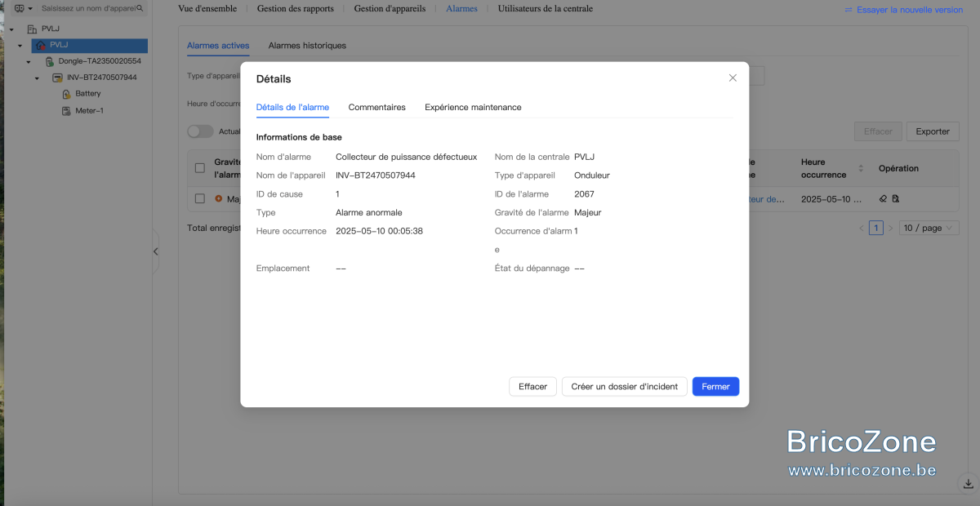Click the device name search input field
Screen dimensions: 980x506
click(87, 8)
